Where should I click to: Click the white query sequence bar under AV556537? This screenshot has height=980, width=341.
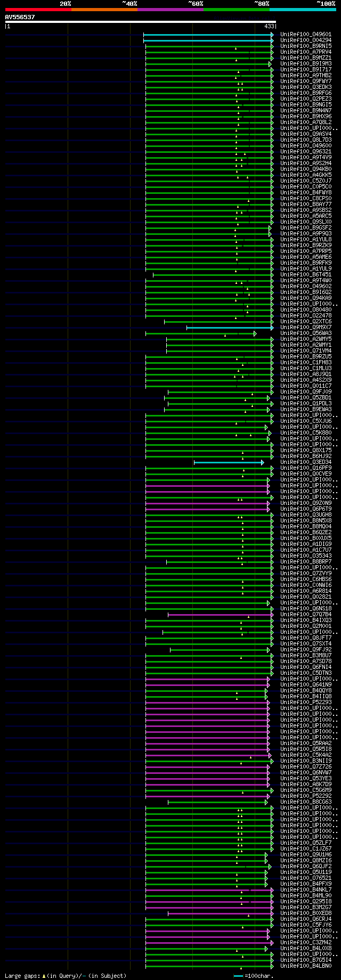(x=141, y=22)
